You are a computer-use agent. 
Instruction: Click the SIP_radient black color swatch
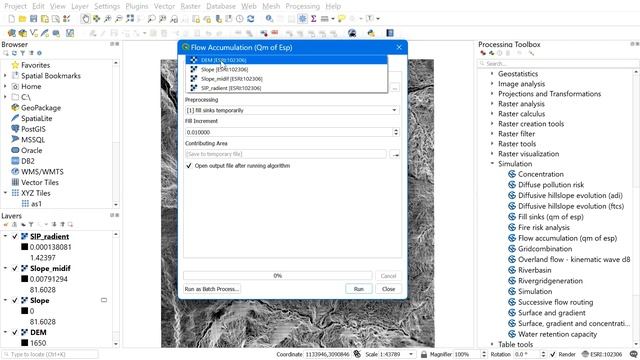[x=24, y=247]
